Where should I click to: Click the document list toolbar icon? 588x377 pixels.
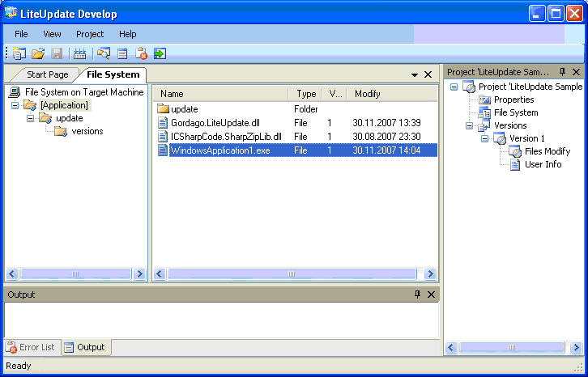click(122, 54)
